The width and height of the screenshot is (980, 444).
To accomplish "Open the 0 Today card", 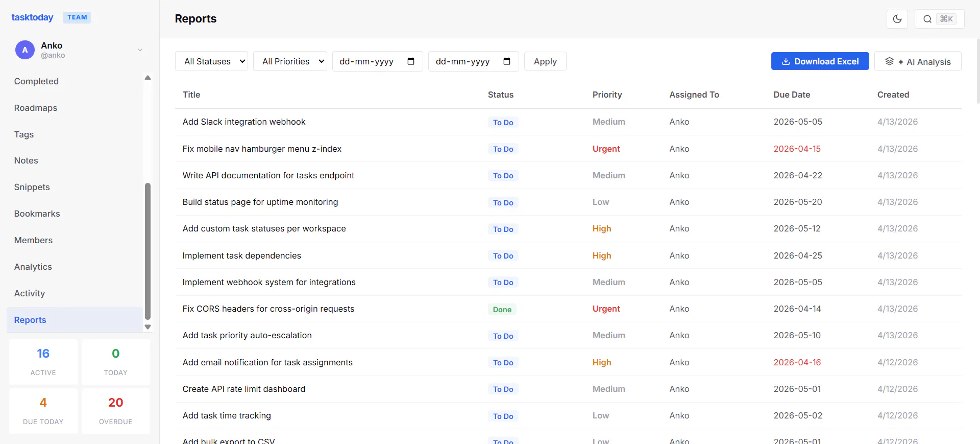I will point(116,362).
